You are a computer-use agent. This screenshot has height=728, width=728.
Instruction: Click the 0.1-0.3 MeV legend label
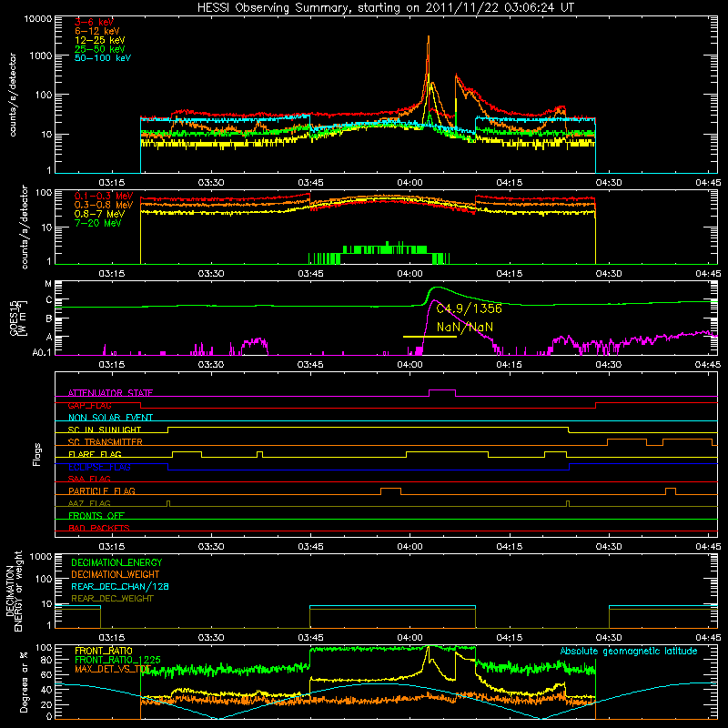tap(104, 196)
